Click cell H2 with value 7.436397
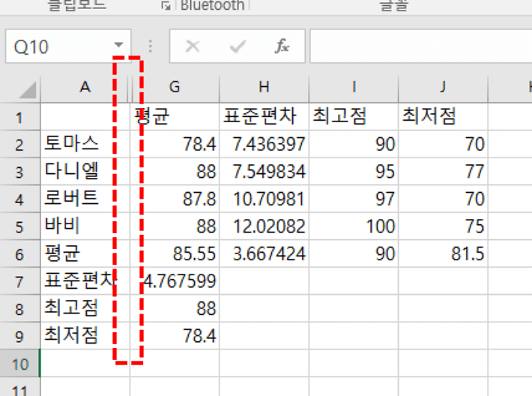Viewport: 532px width, 396px height. (264, 144)
